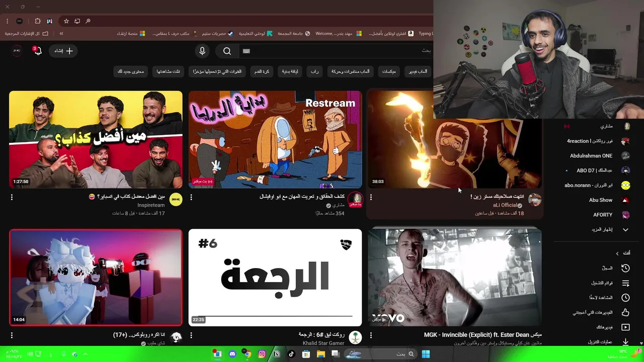This screenshot has height=362, width=644.
Task: Click the مشاري live channel avatar under video
Action: (355, 200)
